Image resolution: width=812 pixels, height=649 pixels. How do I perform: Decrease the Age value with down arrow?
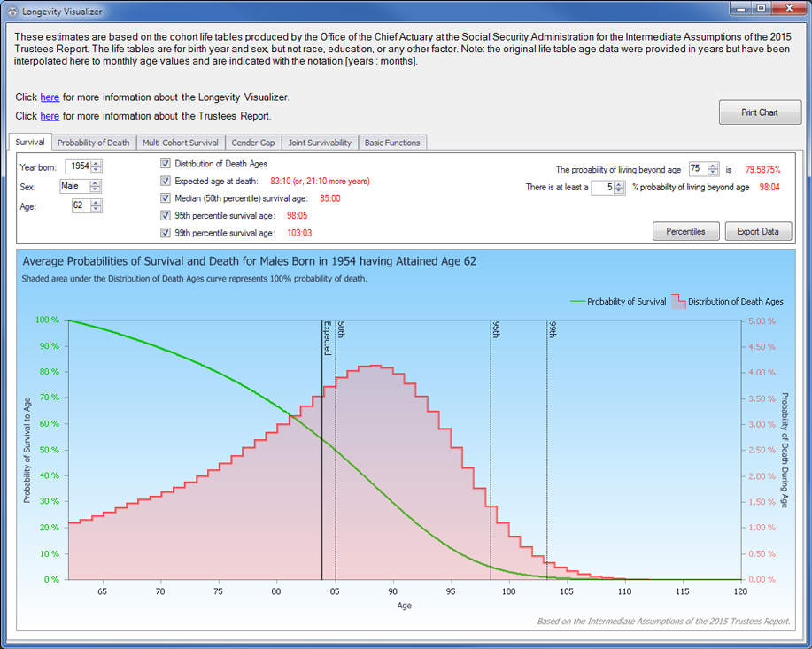pos(96,210)
